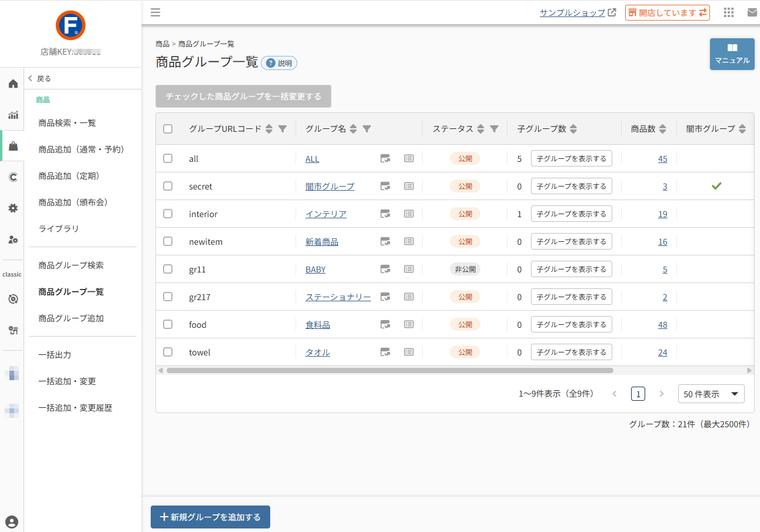Open the classic settings wheel icon
This screenshot has height=532, width=760.
(13, 299)
